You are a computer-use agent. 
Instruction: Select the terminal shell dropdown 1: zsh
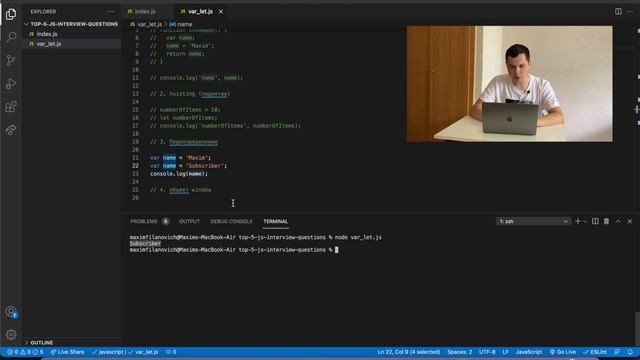coord(533,221)
